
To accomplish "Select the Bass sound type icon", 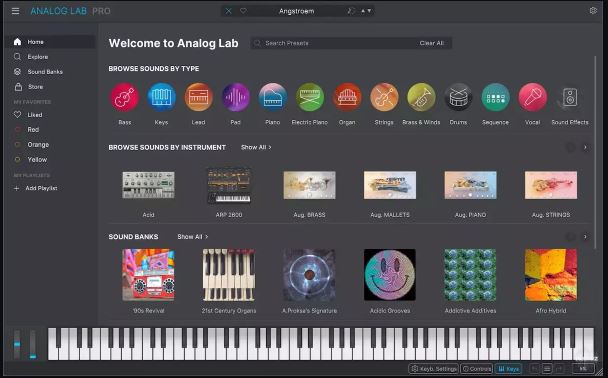I will (124, 97).
